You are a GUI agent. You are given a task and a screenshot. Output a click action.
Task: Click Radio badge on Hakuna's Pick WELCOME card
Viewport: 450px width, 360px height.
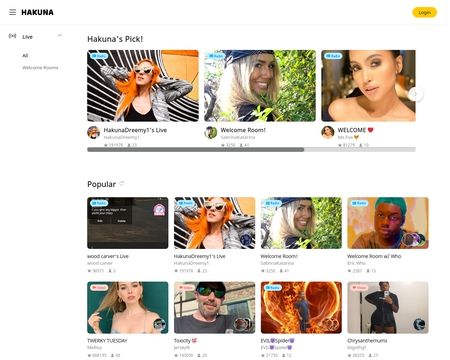333,56
